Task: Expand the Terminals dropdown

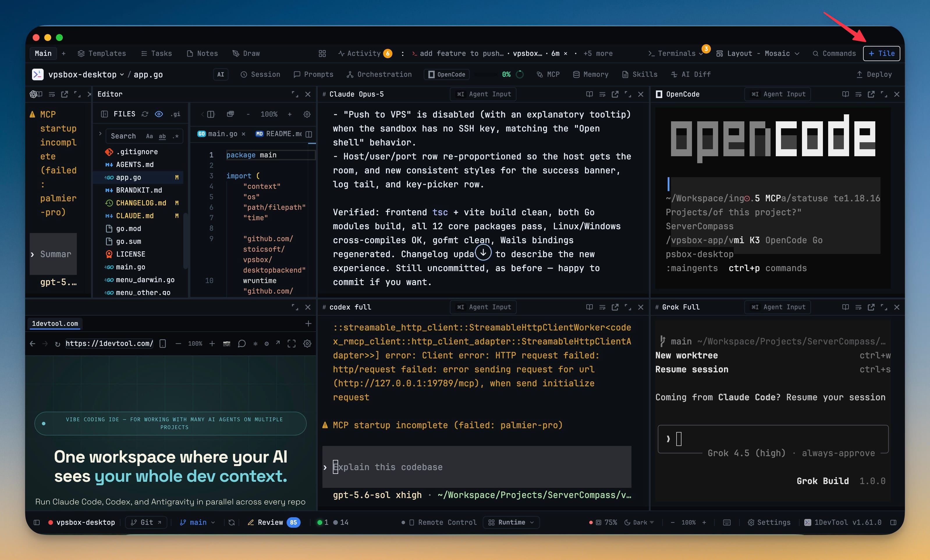Action: pos(676,54)
